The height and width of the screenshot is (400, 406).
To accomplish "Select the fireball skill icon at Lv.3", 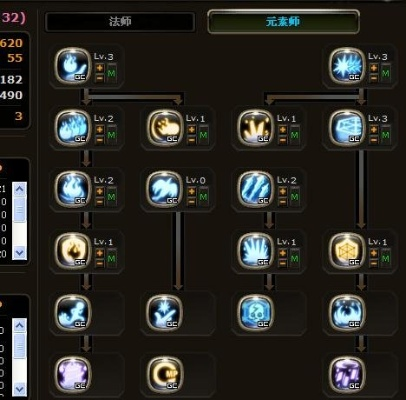I will [x=73, y=66].
